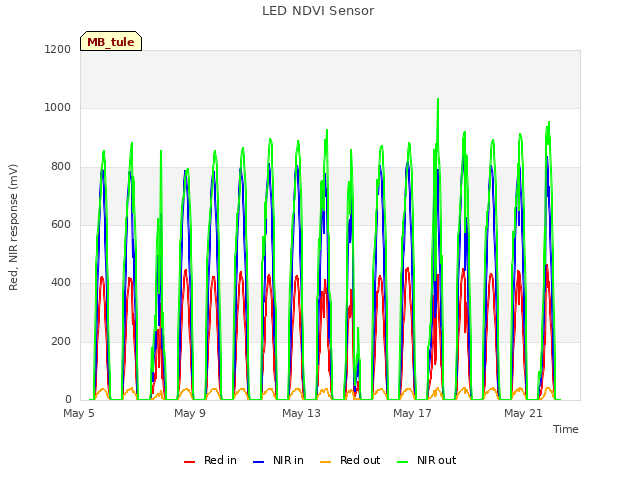Screen dimensions: 640x480
Task: Click the chart title LED NDVI Sensor
Action: [318, 11]
